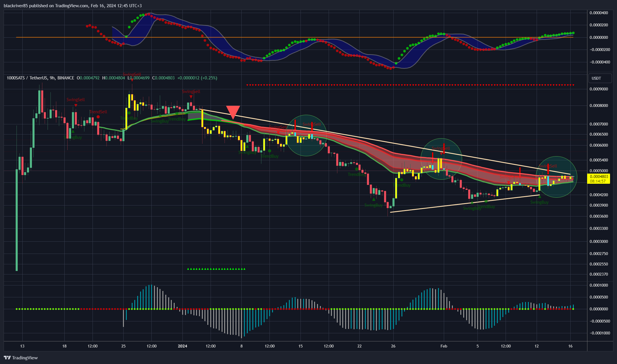Click the SwingSell label near 18 December
Screen dimensions: 617x364
[x=76, y=100]
